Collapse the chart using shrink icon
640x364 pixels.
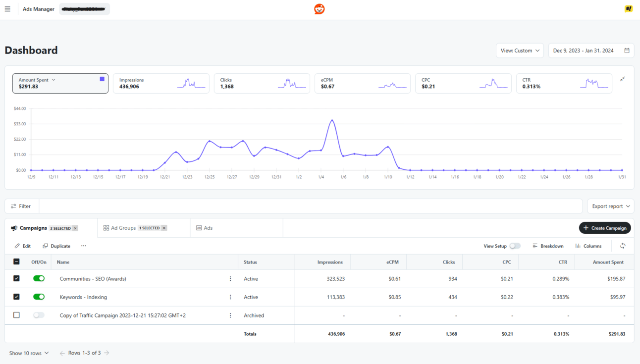[x=623, y=79]
